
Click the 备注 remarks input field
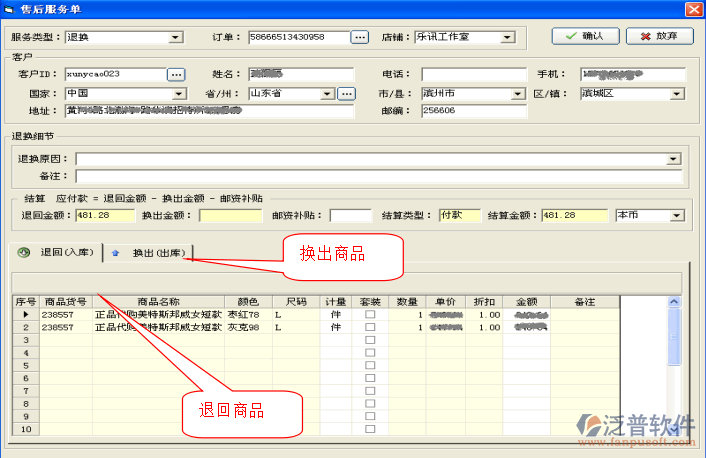pos(378,177)
